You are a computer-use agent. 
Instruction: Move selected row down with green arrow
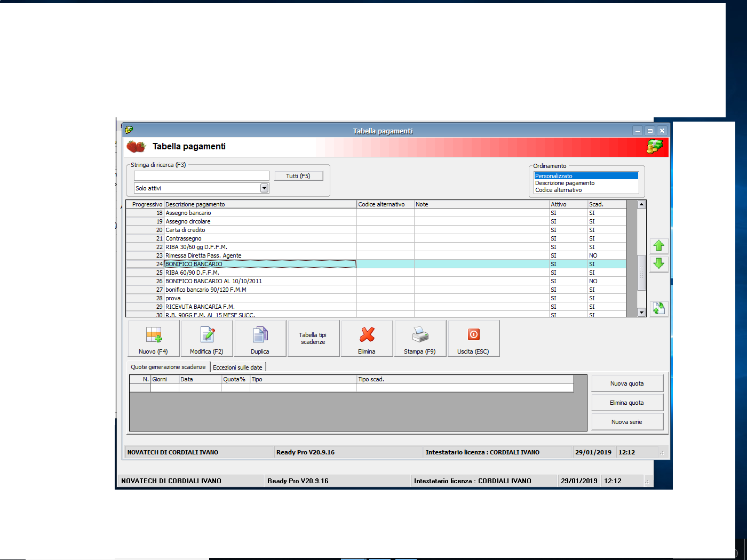(x=659, y=263)
